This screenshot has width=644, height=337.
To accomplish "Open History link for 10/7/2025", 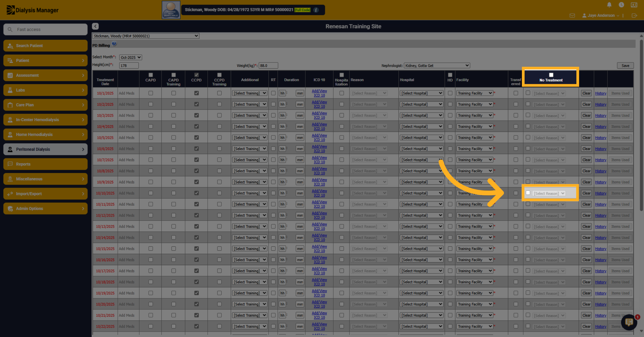I will click(601, 160).
